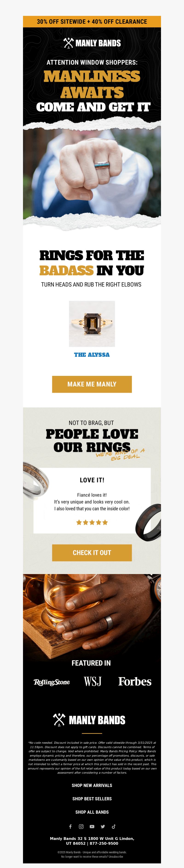Open Shop New Arrivals link

click(92, 785)
